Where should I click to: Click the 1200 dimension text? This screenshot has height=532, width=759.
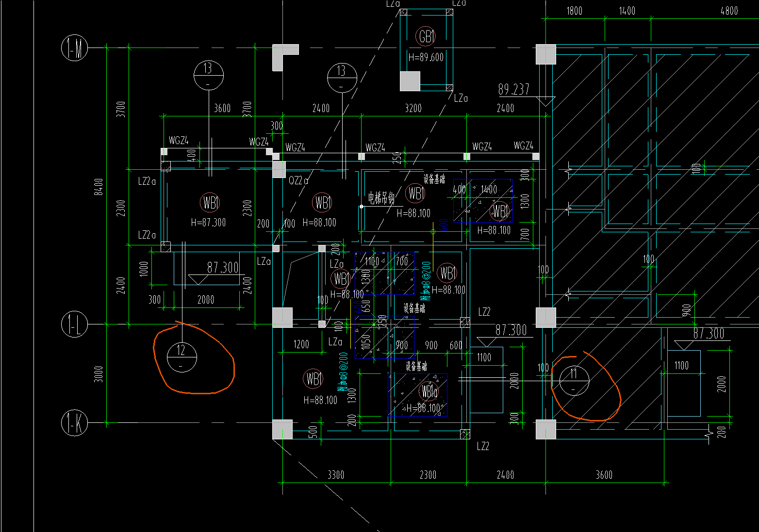point(301,344)
